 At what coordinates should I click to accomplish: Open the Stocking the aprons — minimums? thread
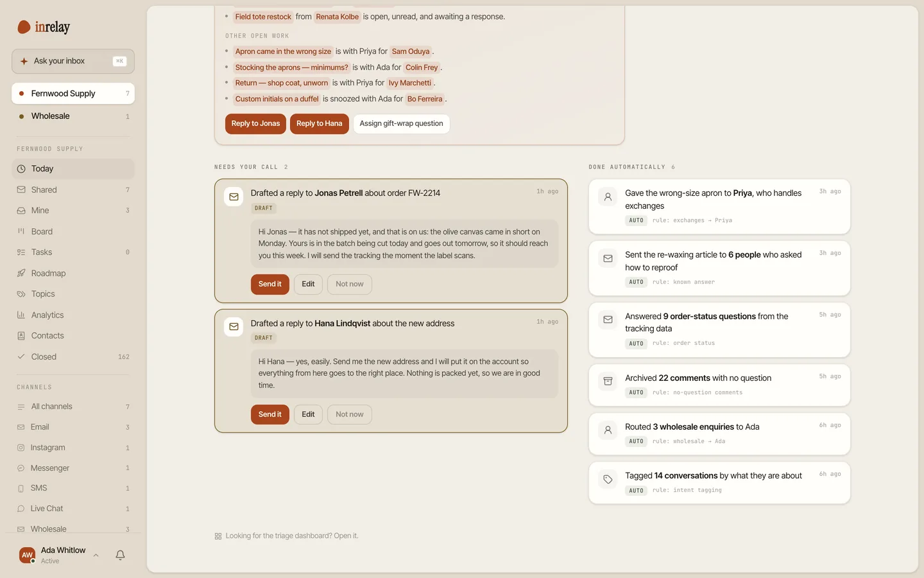[291, 67]
